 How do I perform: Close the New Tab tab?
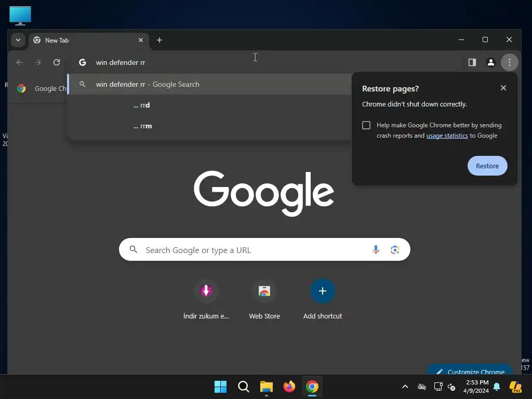click(140, 40)
